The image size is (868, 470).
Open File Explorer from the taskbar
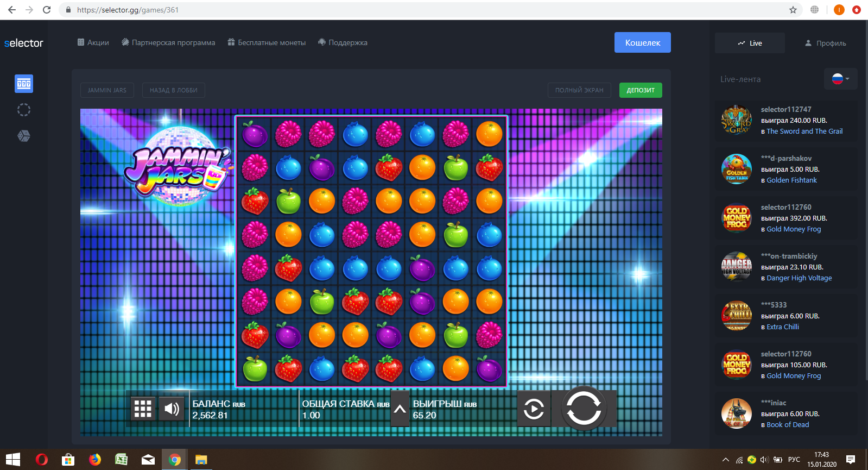click(201, 460)
